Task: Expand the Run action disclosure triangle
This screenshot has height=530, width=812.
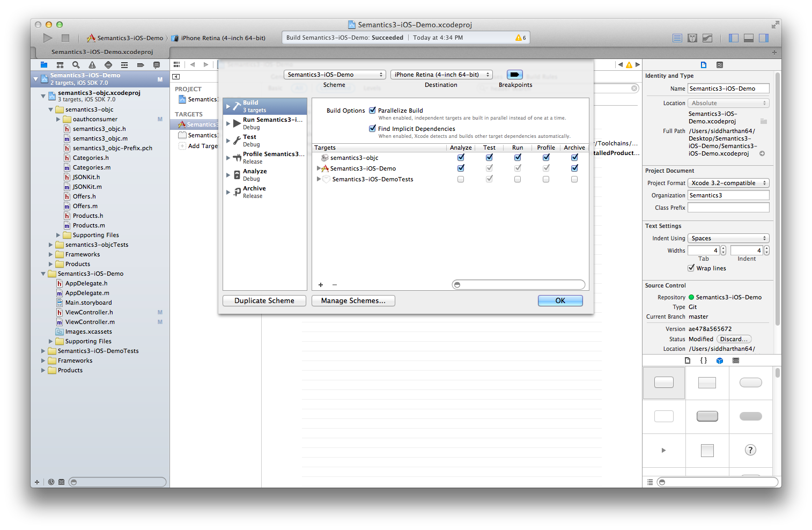Action: [228, 123]
